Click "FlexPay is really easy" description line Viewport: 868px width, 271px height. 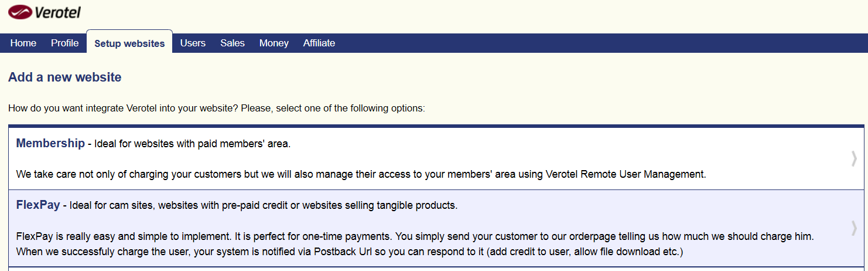pyautogui.click(x=415, y=237)
